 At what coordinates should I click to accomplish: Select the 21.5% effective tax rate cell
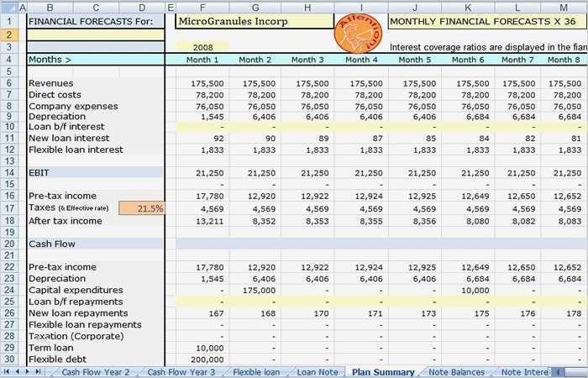(x=142, y=208)
